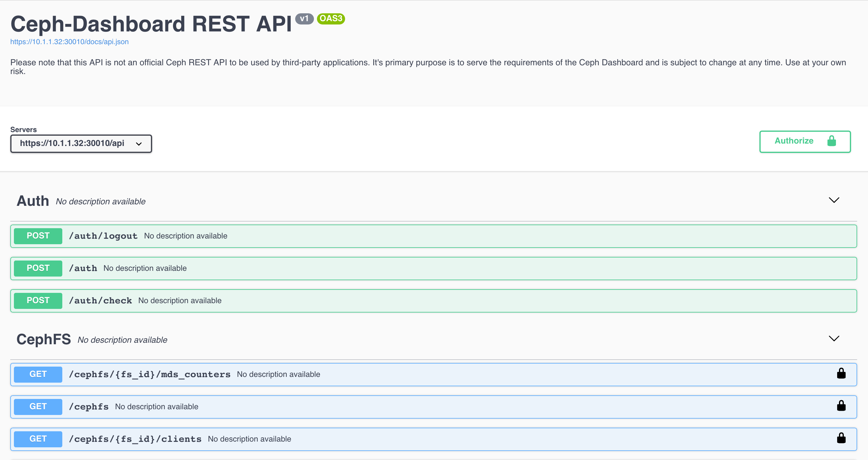Click lock icon on /cephfs/{fs_id}/mds_counters row
The width and height of the screenshot is (868, 460).
click(841, 374)
